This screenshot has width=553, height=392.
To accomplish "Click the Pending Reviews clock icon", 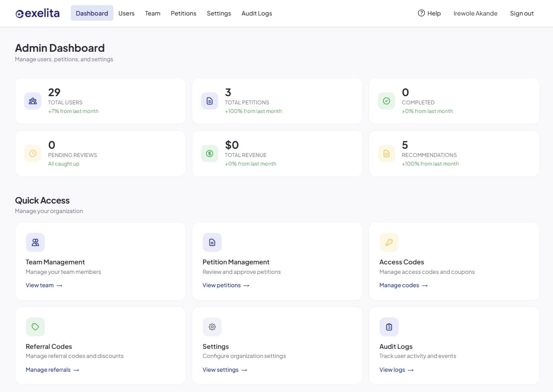I will (33, 153).
